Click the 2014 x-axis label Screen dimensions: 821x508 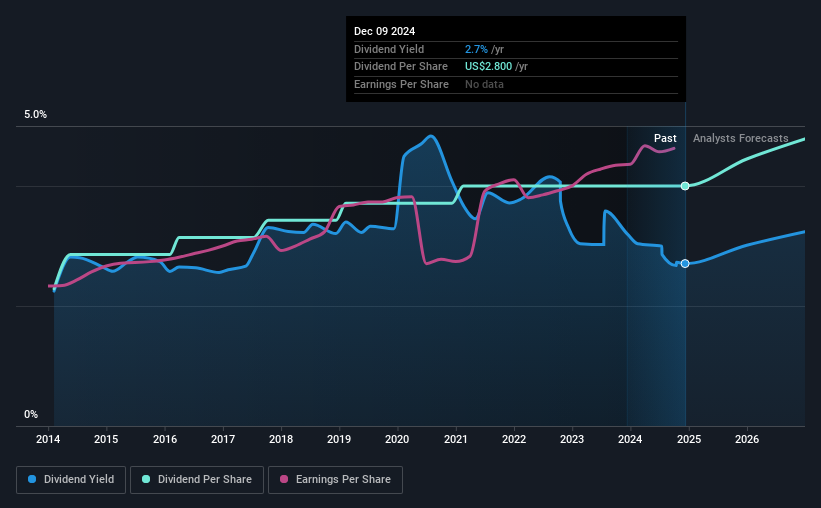pyautogui.click(x=48, y=439)
